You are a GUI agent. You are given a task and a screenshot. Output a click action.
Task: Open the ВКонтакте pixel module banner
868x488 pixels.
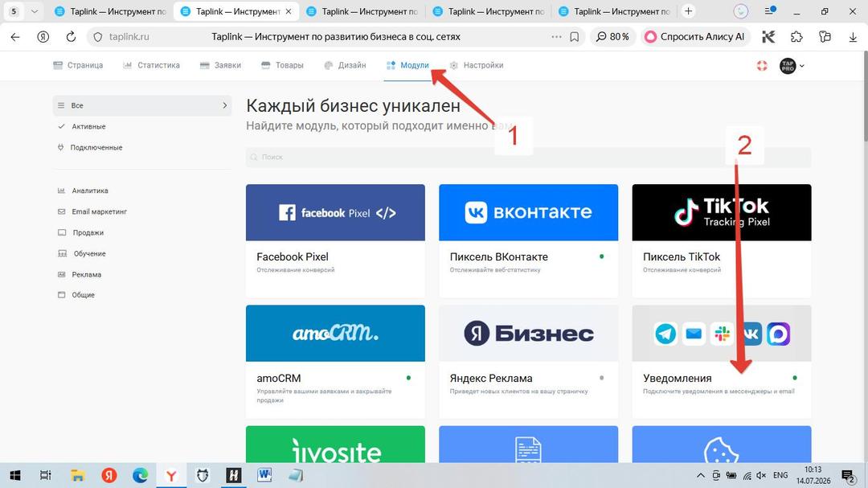click(x=529, y=213)
